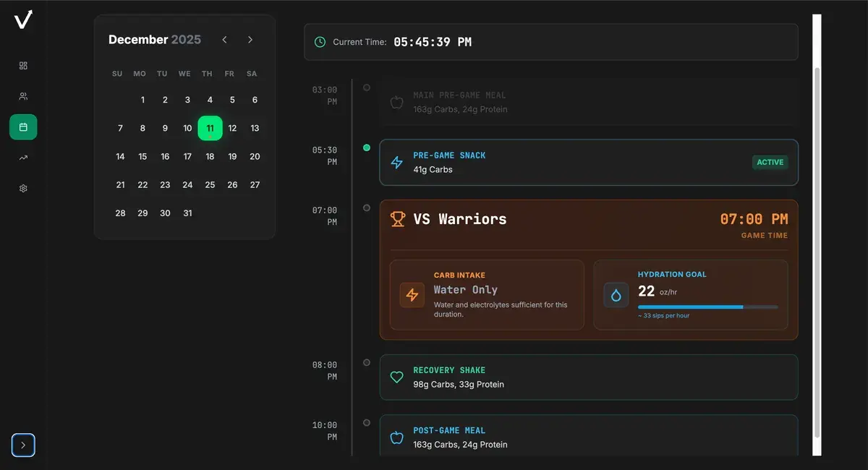Go to previous month using left arrow
Image resolution: width=868 pixels, height=470 pixels.
coord(224,40)
